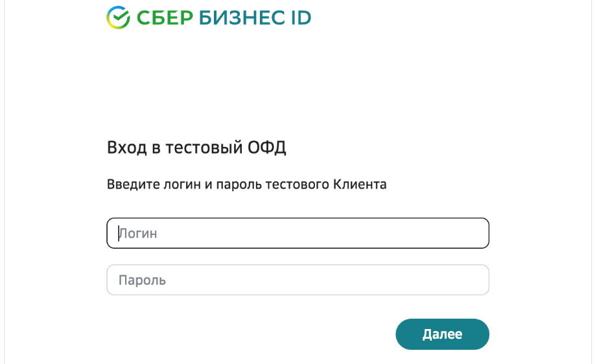Click the instruction text about логин и пароль
Screen dimensions: 595x364
(246, 185)
